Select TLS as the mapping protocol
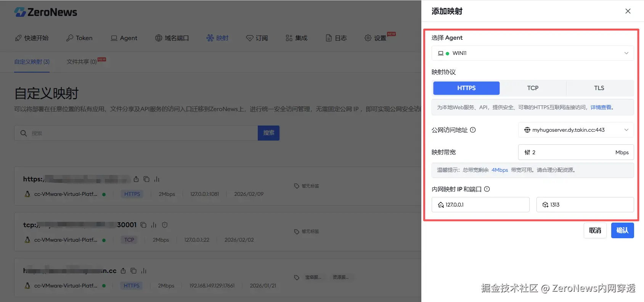 [599, 88]
